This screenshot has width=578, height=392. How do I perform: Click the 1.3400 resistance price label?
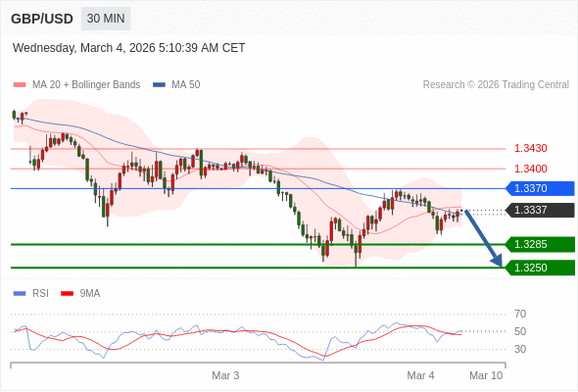pyautogui.click(x=530, y=169)
